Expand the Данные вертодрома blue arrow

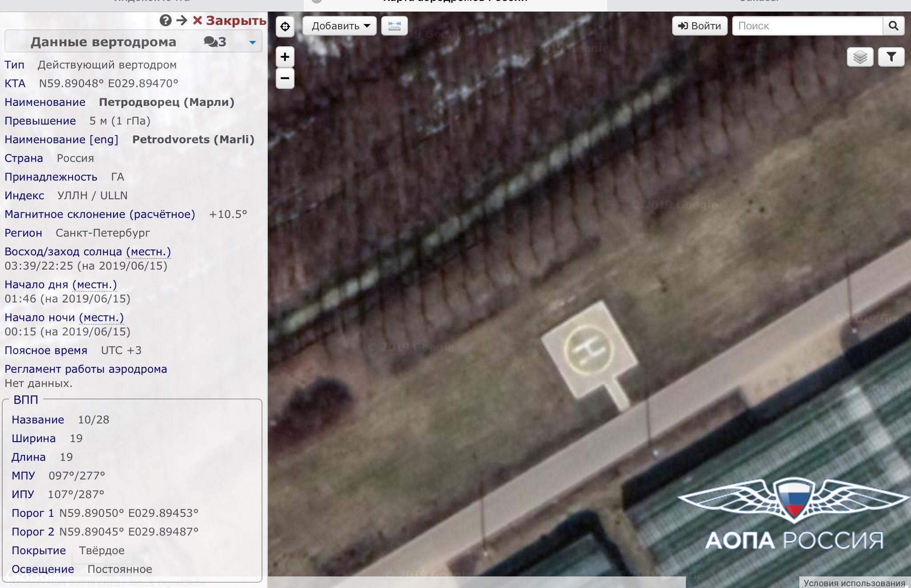(252, 42)
